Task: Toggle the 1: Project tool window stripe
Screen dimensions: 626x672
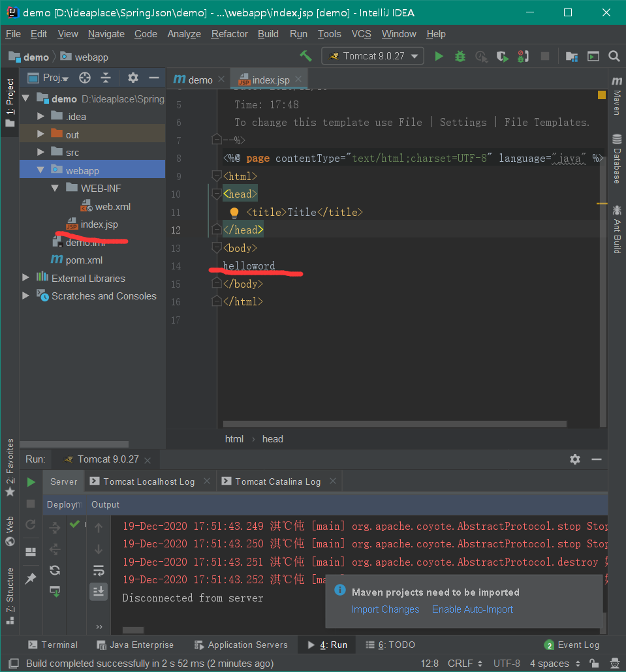Action: pyautogui.click(x=10, y=103)
